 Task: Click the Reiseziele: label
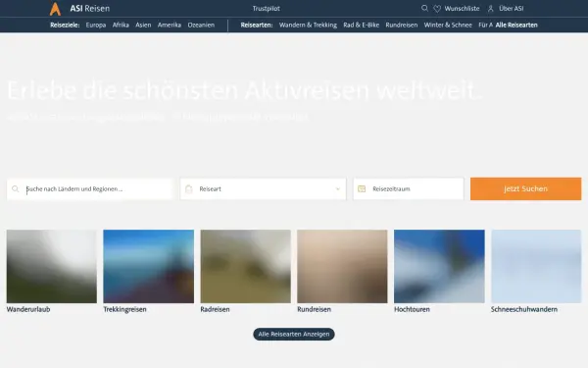pyautogui.click(x=65, y=26)
